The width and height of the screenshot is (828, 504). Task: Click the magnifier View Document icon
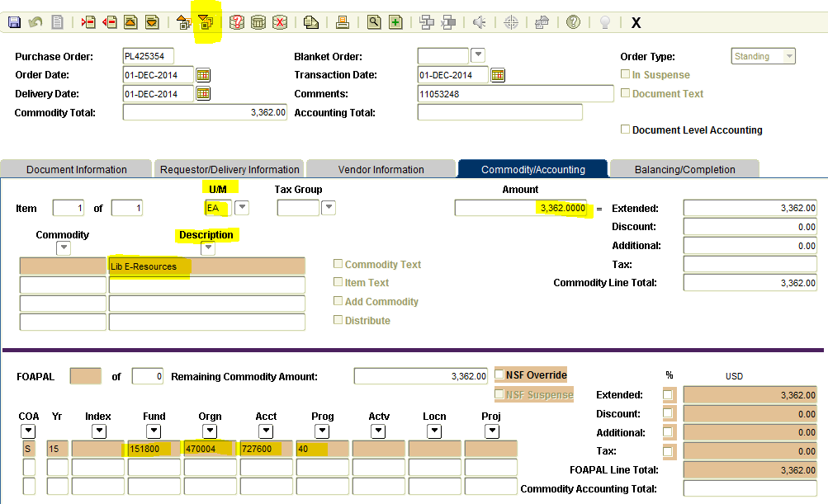pos(374,22)
